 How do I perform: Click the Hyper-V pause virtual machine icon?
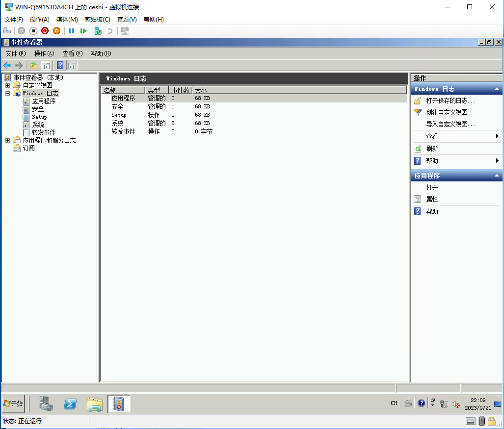pyautogui.click(x=72, y=31)
